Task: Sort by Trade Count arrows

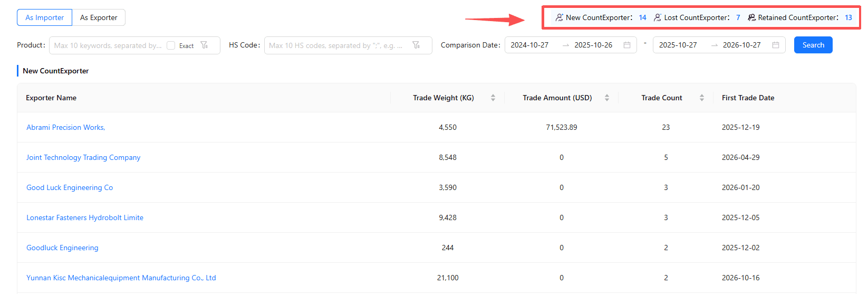Action: (x=702, y=98)
